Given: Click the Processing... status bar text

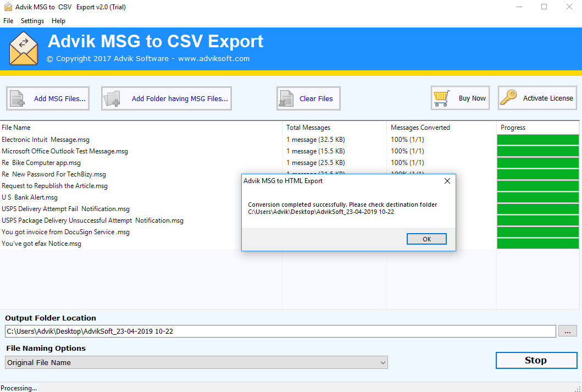Looking at the screenshot, I should 19,388.
